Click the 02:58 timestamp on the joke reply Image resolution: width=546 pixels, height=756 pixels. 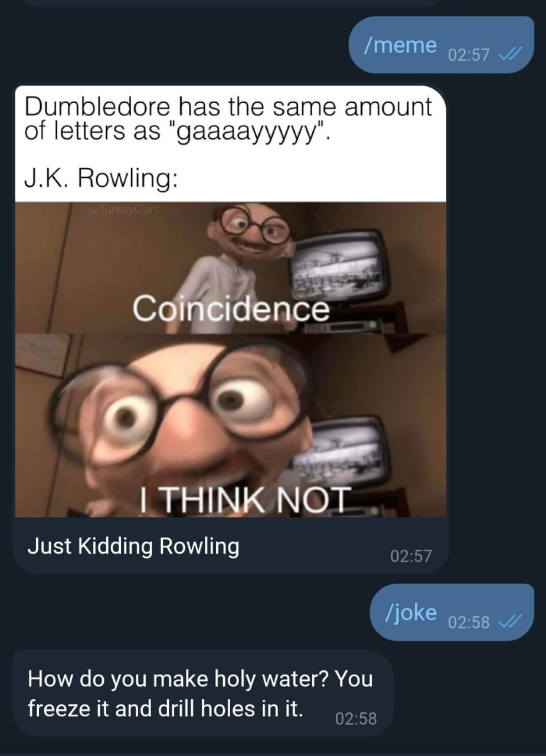355,718
